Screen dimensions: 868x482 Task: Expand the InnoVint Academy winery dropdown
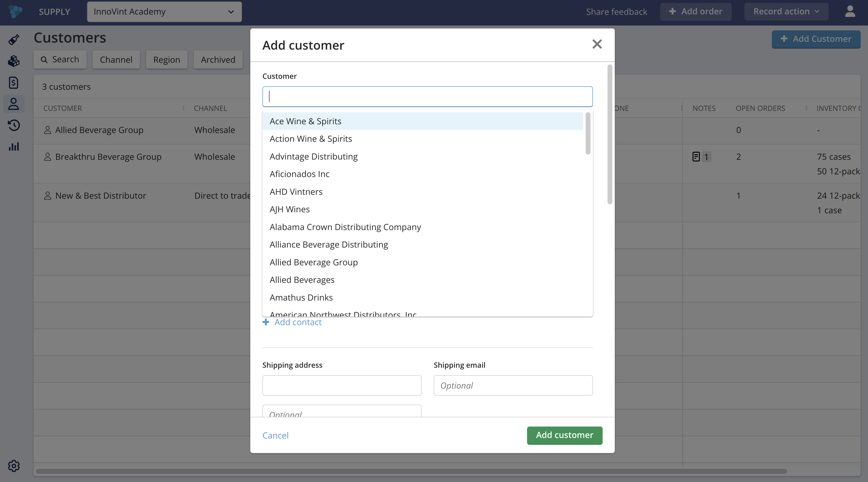[164, 12]
